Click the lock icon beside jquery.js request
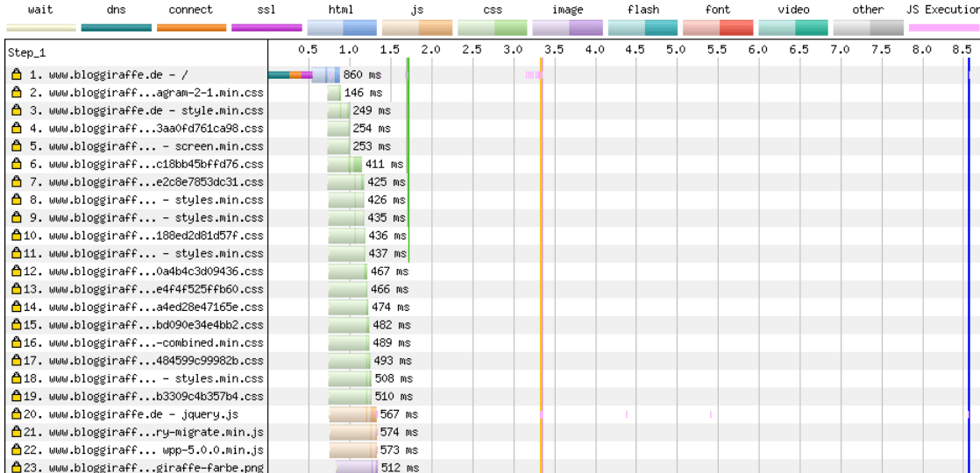The width and height of the screenshot is (980, 473). (16, 414)
